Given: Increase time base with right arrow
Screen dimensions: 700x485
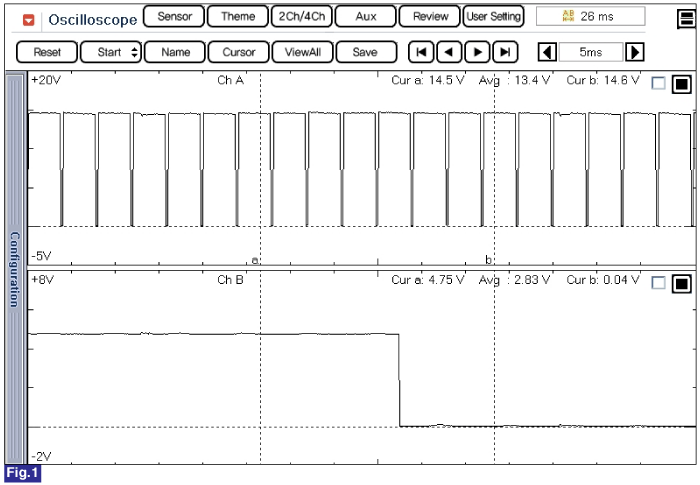Looking at the screenshot, I should [634, 52].
